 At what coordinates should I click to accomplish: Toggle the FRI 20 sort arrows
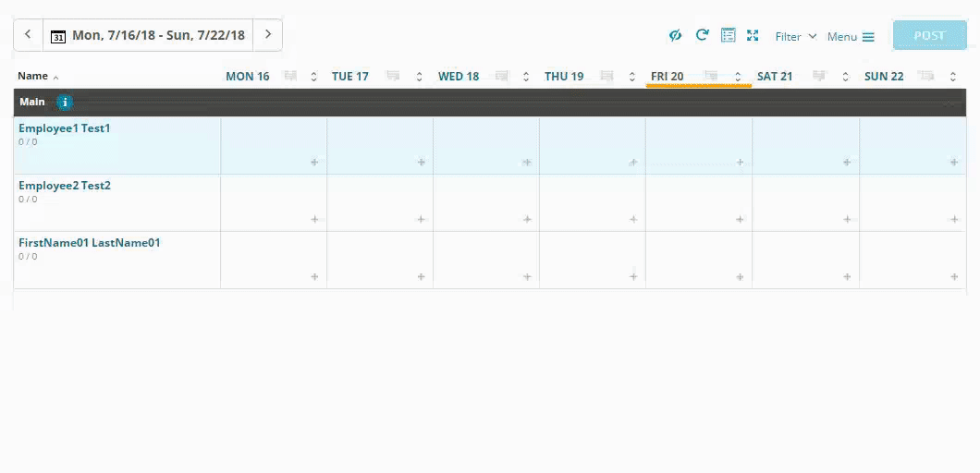[x=738, y=77]
